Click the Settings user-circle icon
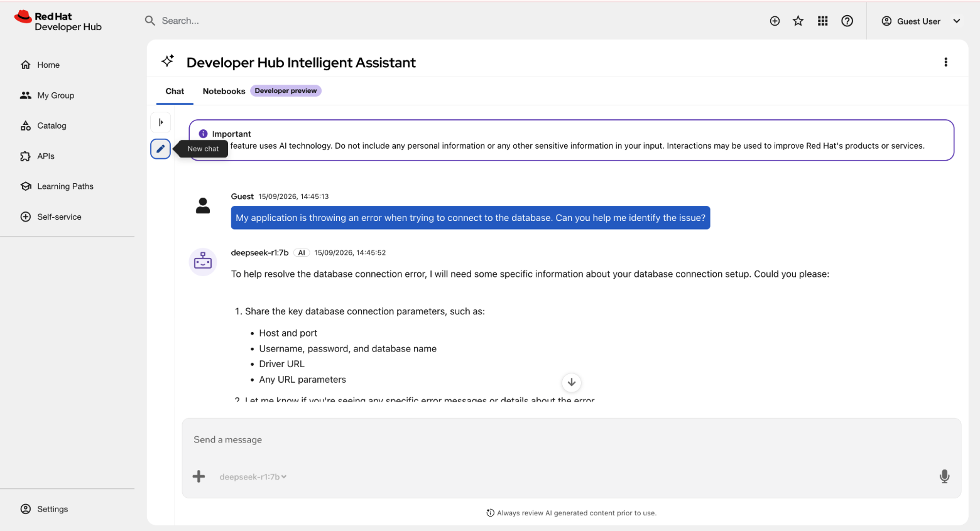980x531 pixels. click(26, 509)
